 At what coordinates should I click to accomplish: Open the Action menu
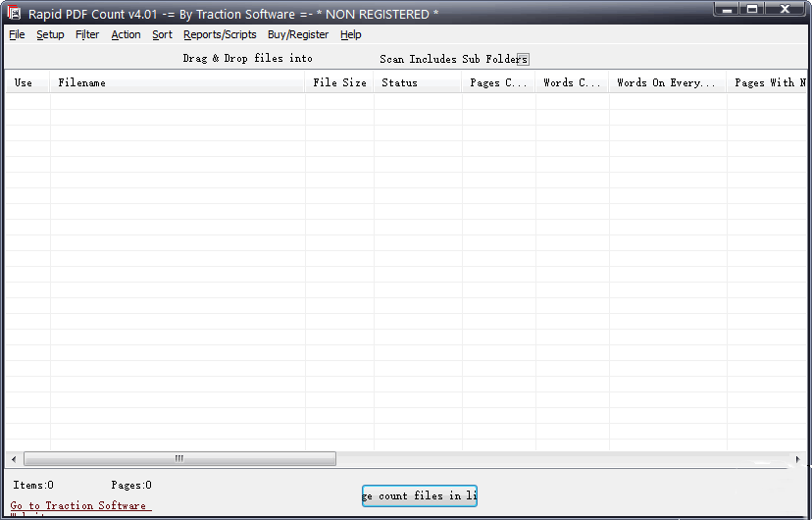coord(126,34)
